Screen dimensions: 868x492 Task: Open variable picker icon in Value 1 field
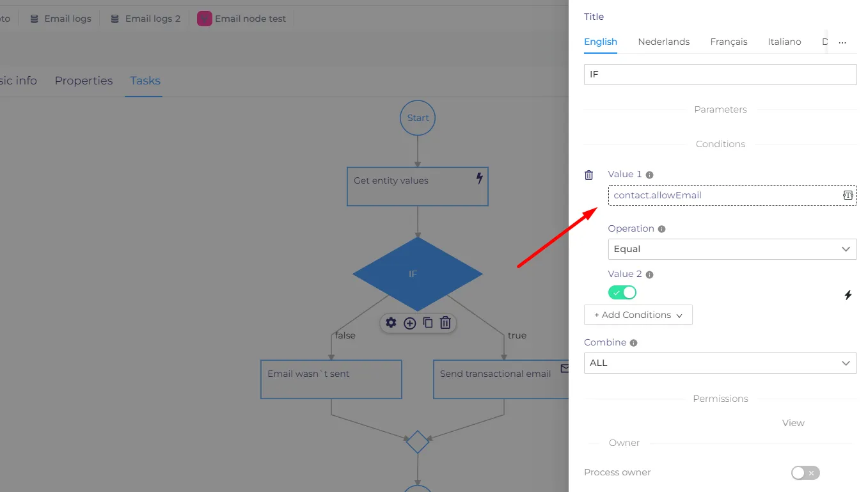tap(848, 195)
